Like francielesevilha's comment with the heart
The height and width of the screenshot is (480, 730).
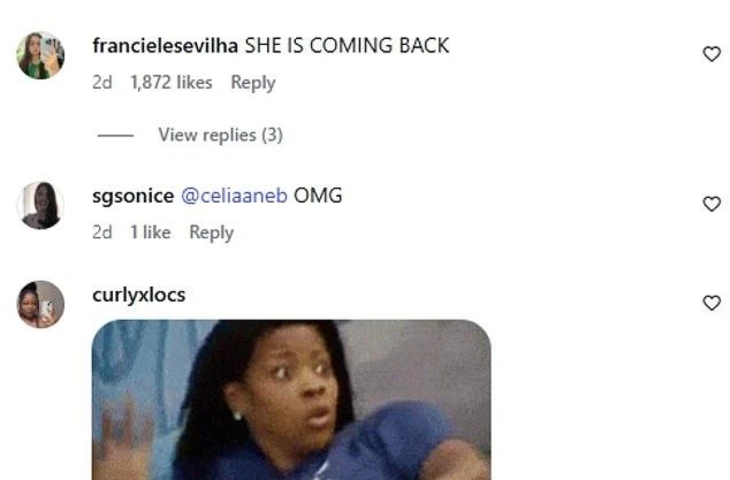point(711,54)
